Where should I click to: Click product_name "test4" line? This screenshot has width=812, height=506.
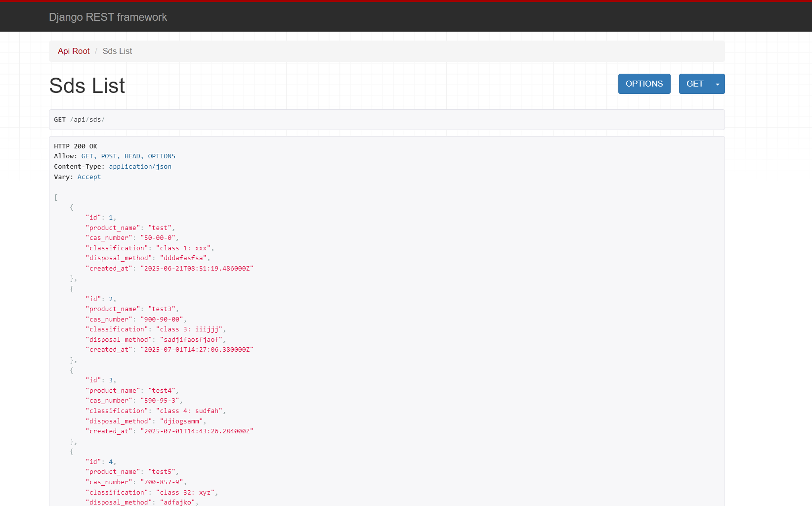point(132,391)
